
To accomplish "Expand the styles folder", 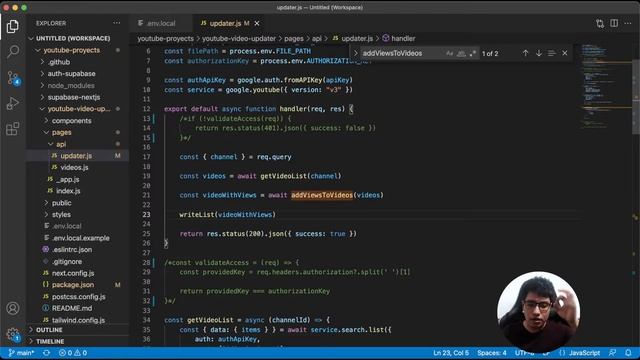I will tap(61, 215).
